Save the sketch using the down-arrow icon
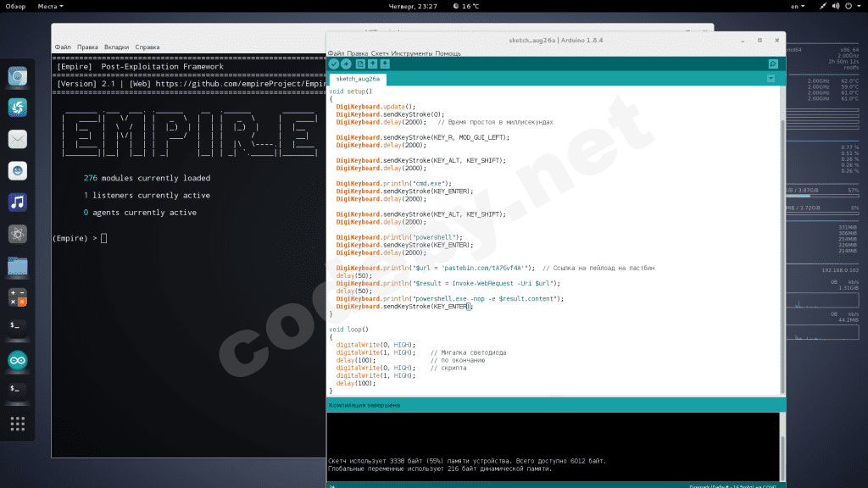Viewport: 868px width, 488px height. [x=385, y=64]
